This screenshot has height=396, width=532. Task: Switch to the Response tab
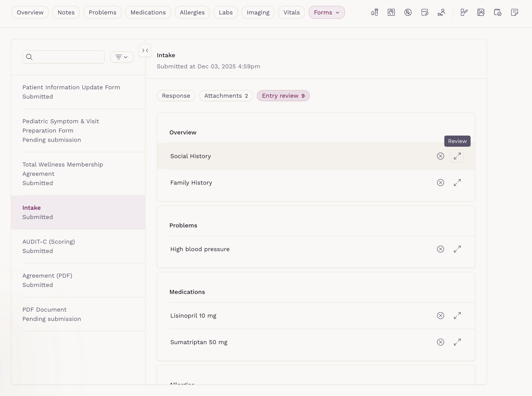[x=176, y=96]
